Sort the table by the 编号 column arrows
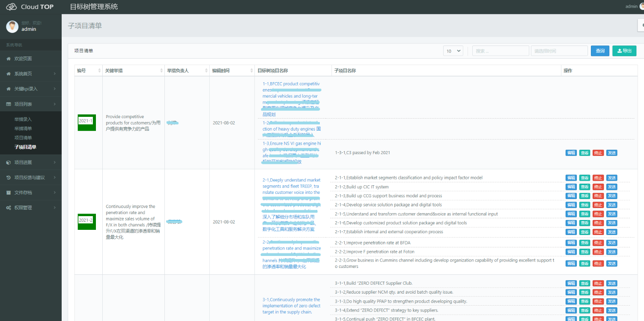This screenshot has width=644, height=321. pos(99,71)
